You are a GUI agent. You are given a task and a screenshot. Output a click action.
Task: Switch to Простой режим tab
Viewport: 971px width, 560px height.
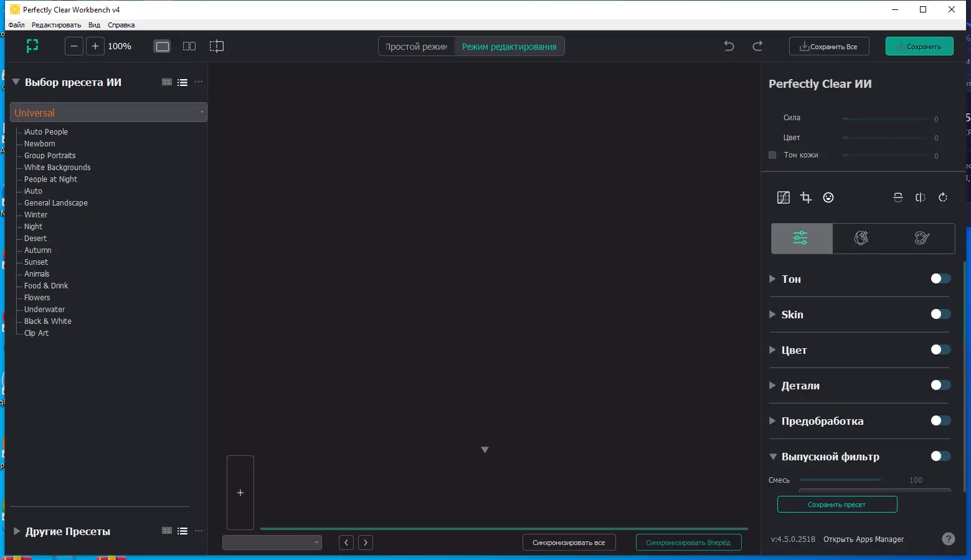pos(416,45)
